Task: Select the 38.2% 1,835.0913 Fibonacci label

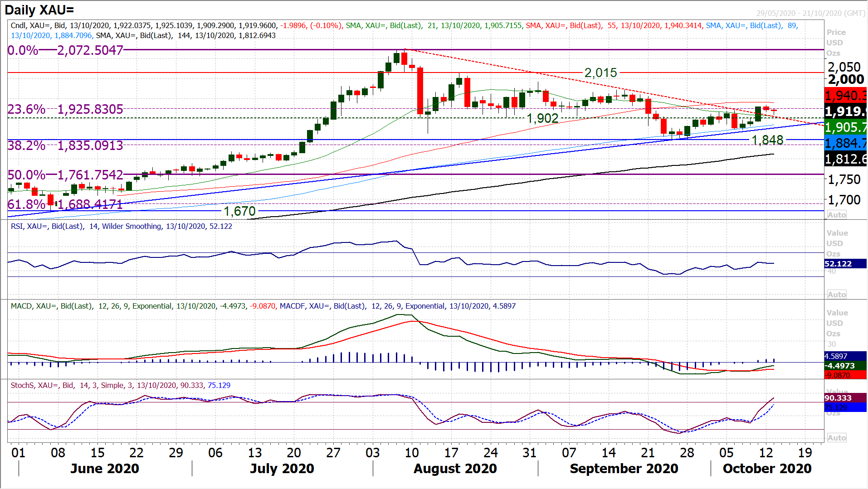Action: tap(65, 145)
